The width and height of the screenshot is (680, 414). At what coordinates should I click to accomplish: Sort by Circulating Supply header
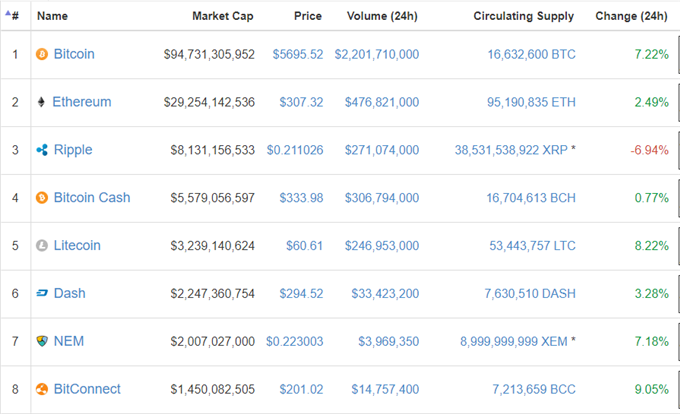coord(523,16)
